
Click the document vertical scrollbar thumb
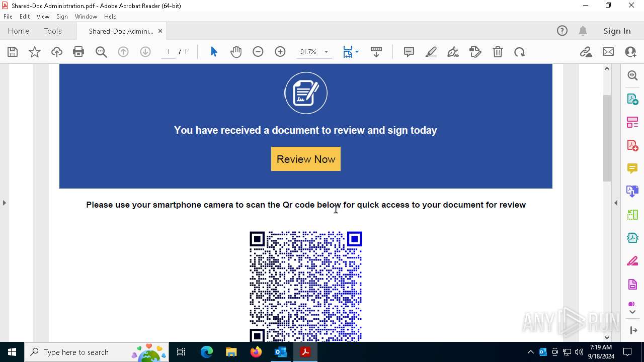click(607, 138)
